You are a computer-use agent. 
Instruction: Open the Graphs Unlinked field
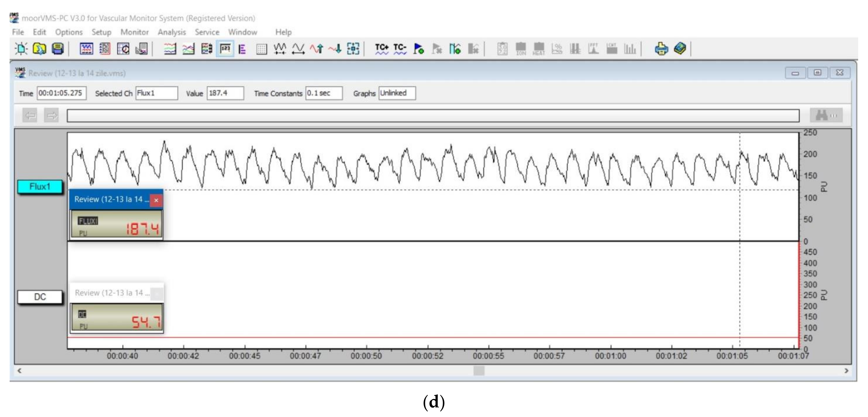pyautogui.click(x=397, y=93)
